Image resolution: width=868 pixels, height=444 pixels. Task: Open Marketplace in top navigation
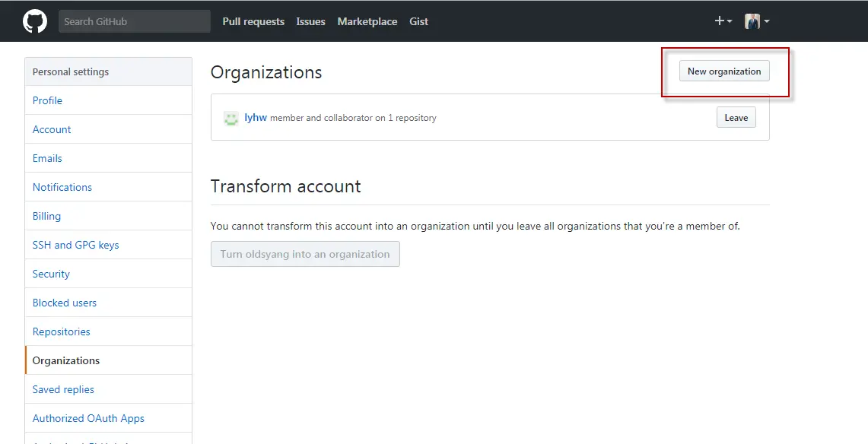[367, 21]
